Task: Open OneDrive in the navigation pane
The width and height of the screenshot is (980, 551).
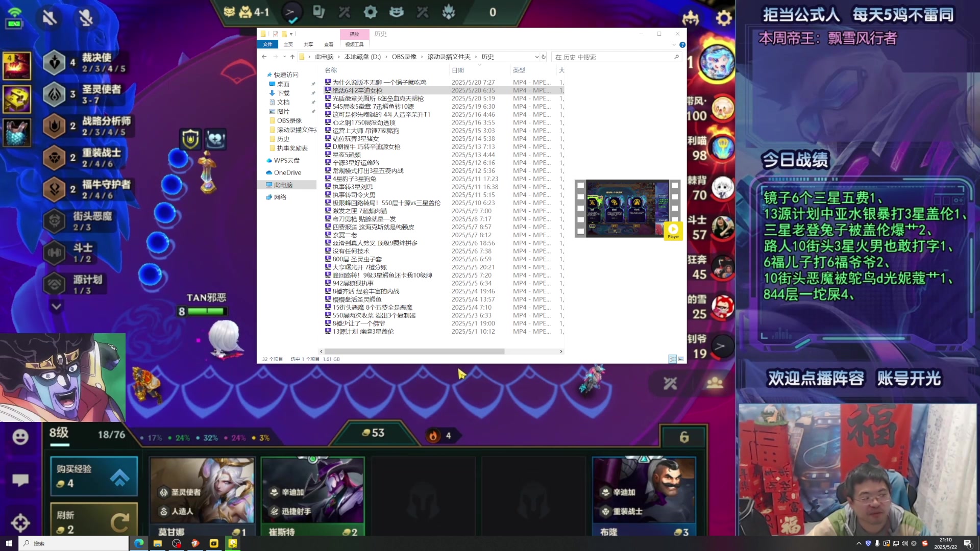Action: click(287, 172)
